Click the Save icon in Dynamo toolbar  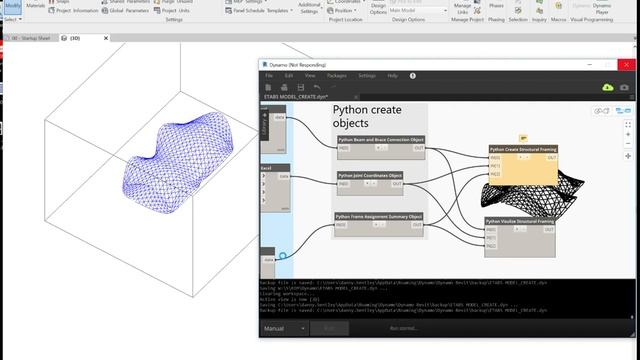301,87
